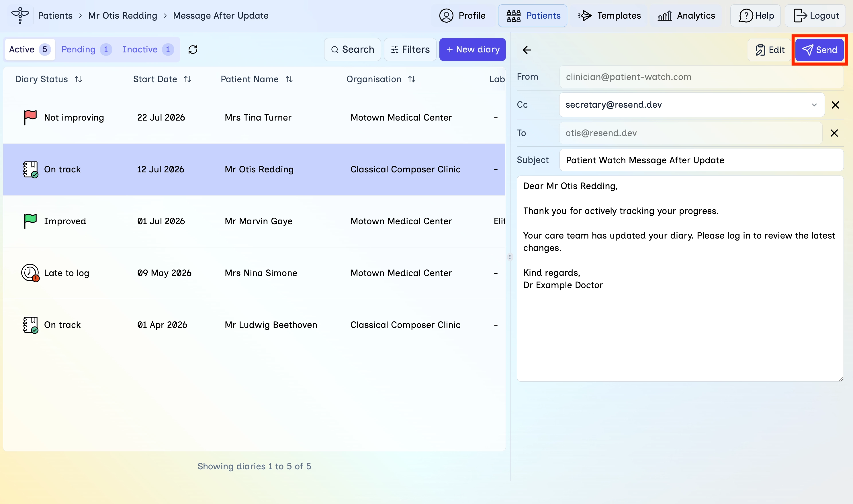Click the panel splitter handle
The width and height of the screenshot is (853, 504).
510,257
